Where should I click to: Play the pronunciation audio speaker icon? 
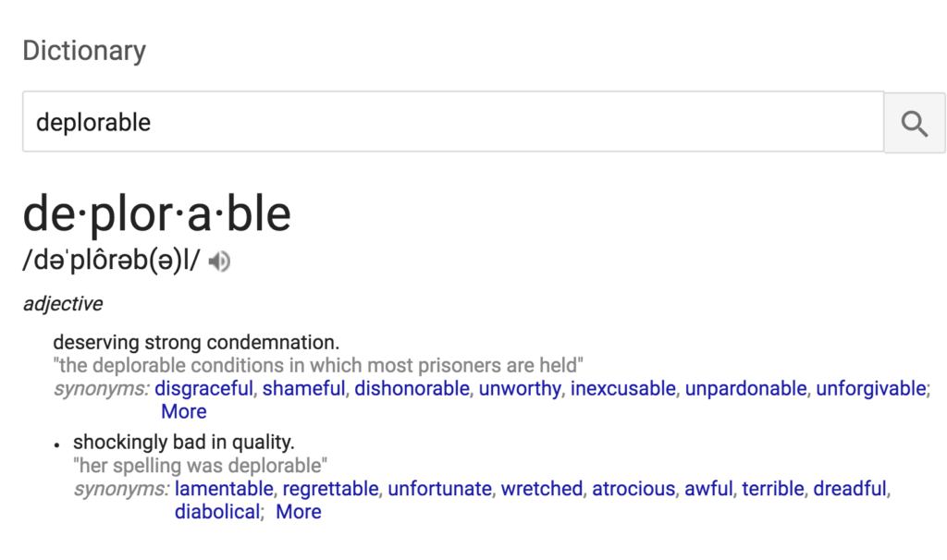219,262
